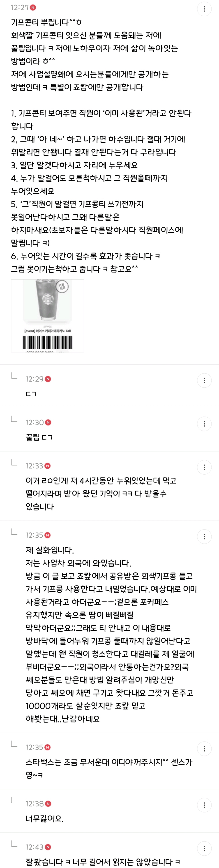219x868 pixels.
Task: Tap the '꿀팁 ㄷㄱ' comment text
Action: tap(39, 437)
